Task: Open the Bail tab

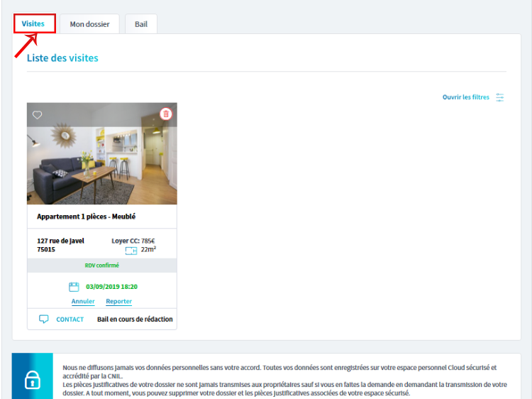Action: (141, 24)
